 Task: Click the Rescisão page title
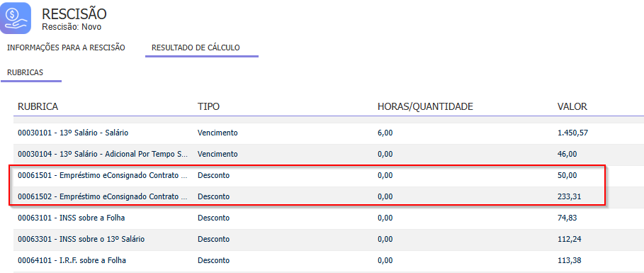[74, 14]
